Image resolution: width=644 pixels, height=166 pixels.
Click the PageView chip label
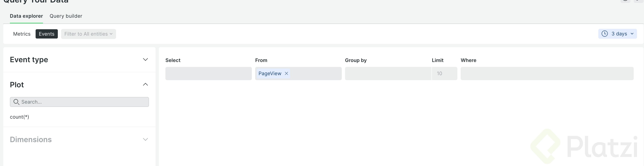[x=270, y=73]
